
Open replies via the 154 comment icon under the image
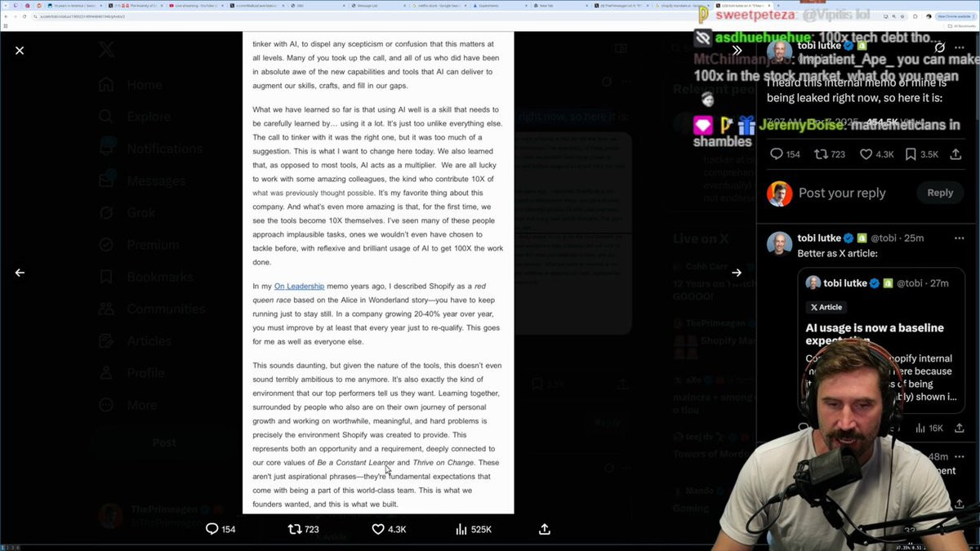point(220,529)
